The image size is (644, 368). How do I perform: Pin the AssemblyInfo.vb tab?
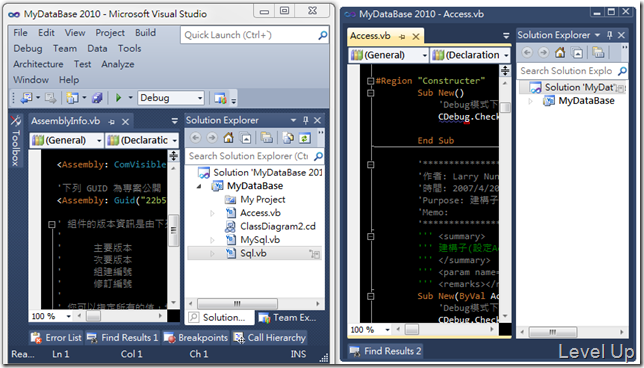(x=111, y=122)
